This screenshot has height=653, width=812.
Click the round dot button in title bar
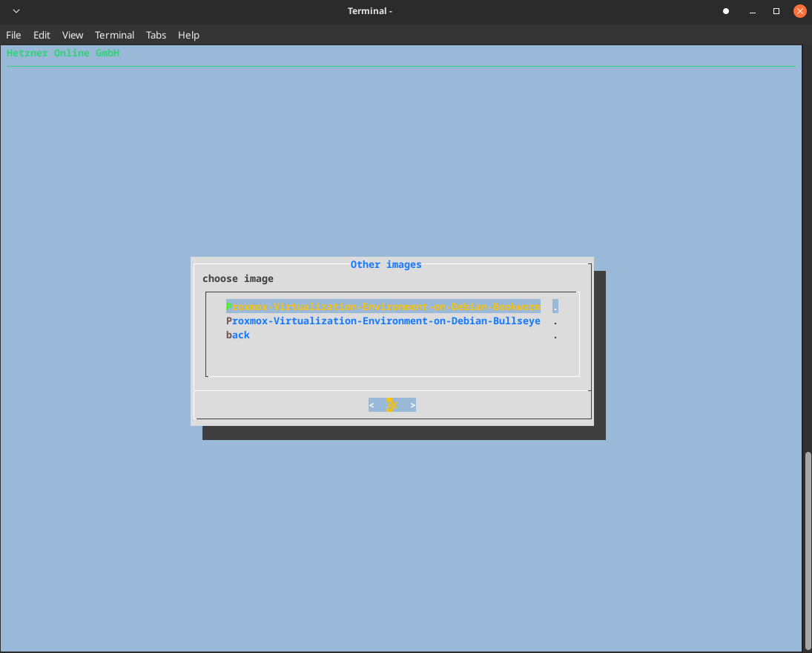(726, 11)
